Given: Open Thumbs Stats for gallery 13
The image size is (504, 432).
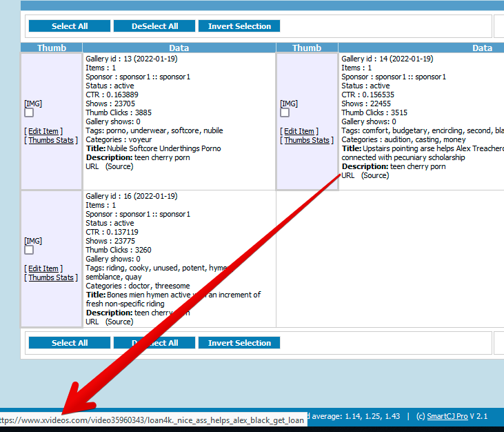Looking at the screenshot, I should [x=51, y=140].
